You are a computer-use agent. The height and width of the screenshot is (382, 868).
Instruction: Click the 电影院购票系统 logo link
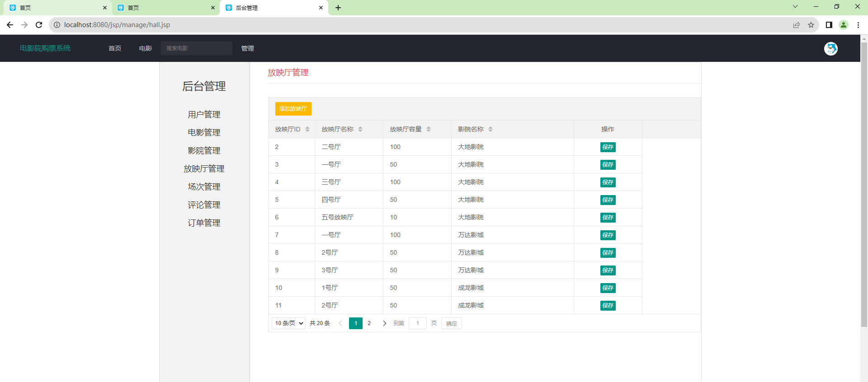click(45, 48)
